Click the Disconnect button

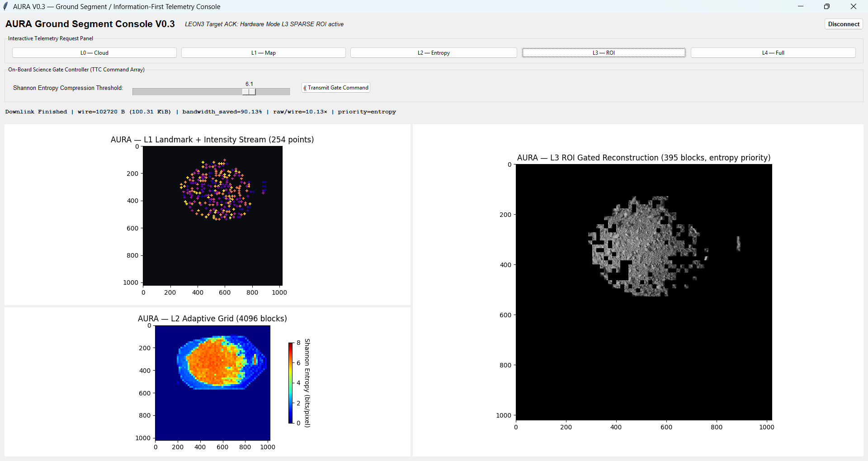(x=844, y=24)
